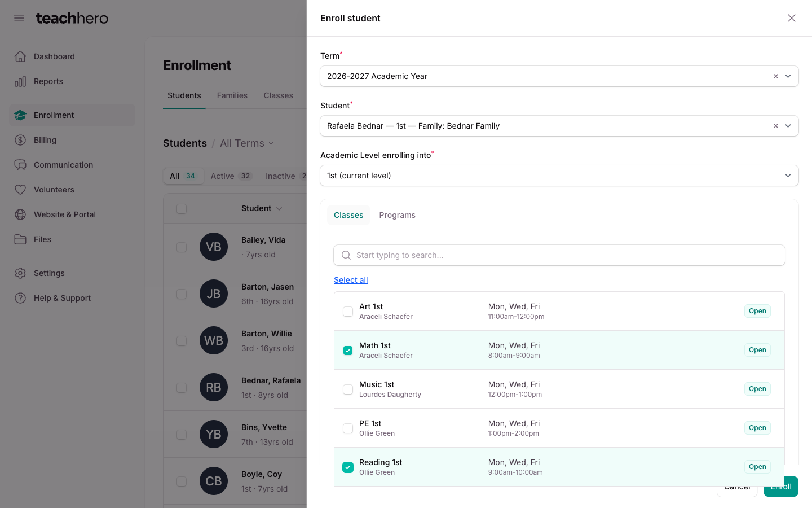Click the Settings gear icon
Viewport: 812px width, 508px height.
click(20, 273)
